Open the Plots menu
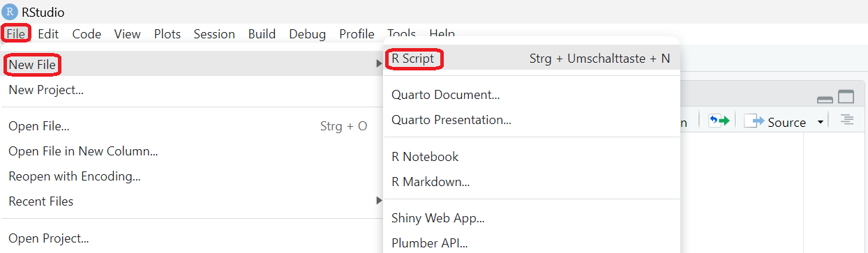The height and width of the screenshot is (253, 868). 167,33
